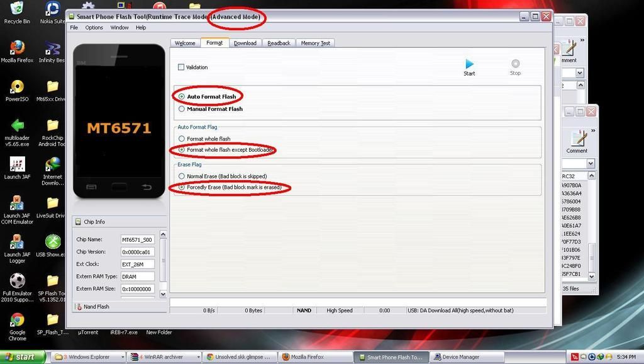Click the Start flash icon
Viewport: 644px width, 364px height.
(469, 64)
